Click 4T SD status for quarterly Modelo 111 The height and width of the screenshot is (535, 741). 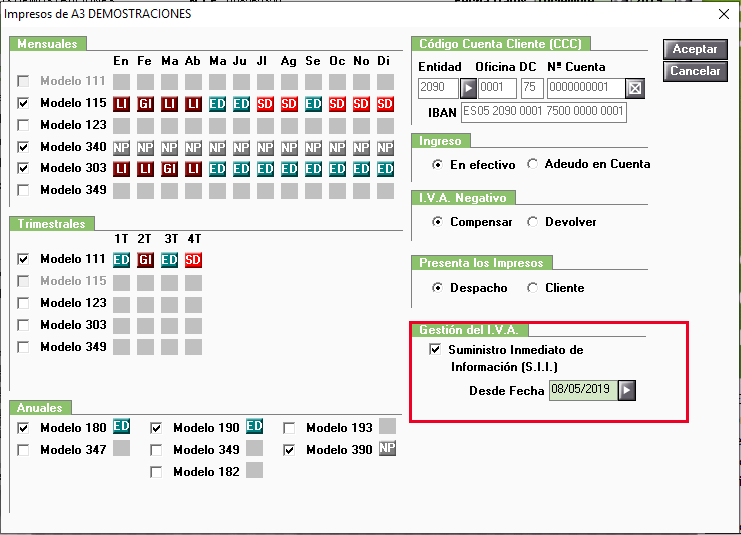[x=193, y=259]
